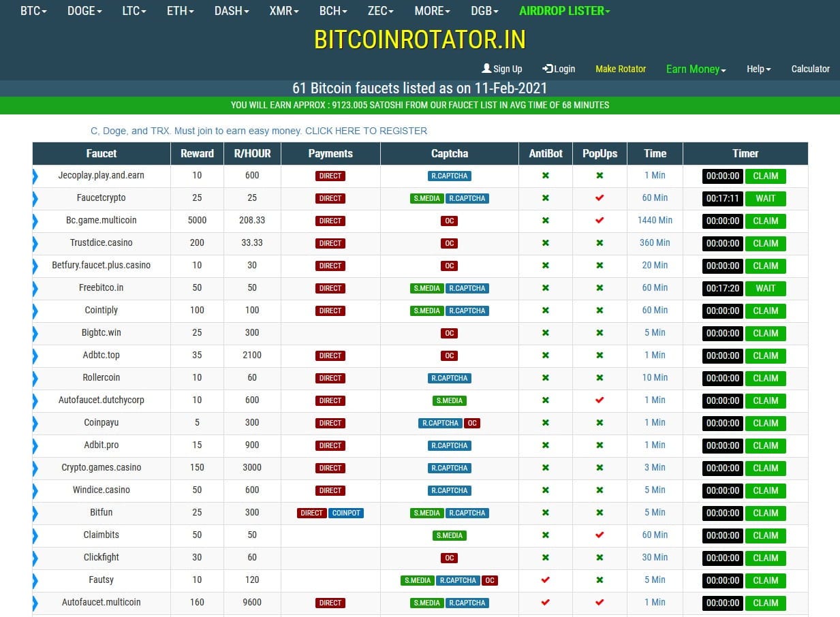The image size is (840, 617).
Task: Expand the ETH menu
Action: pyautogui.click(x=181, y=11)
